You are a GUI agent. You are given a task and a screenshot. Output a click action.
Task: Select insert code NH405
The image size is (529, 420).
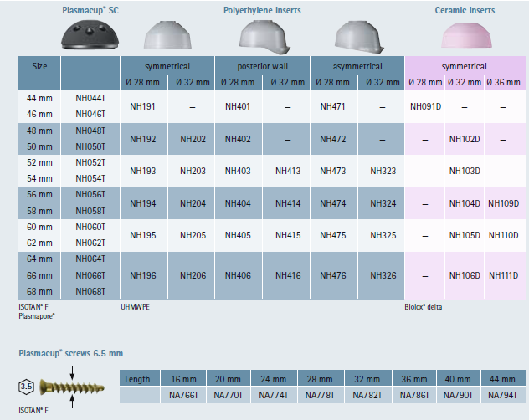[x=238, y=235]
